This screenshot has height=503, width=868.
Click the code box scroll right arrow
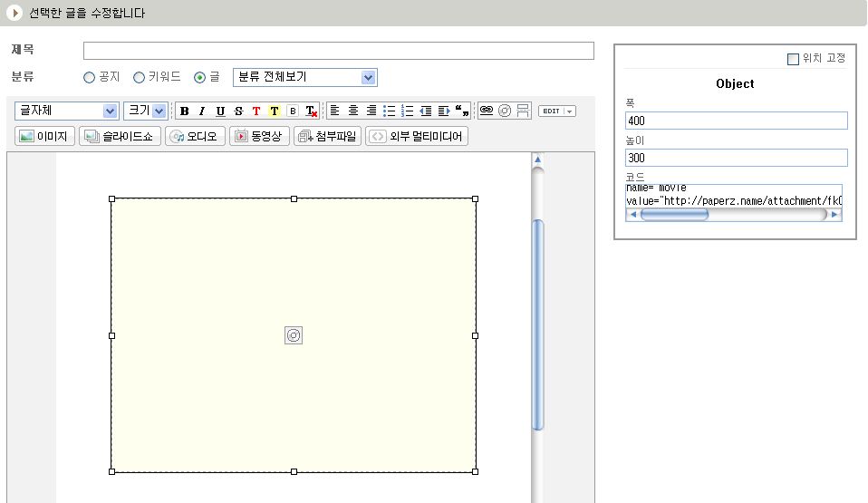point(834,215)
